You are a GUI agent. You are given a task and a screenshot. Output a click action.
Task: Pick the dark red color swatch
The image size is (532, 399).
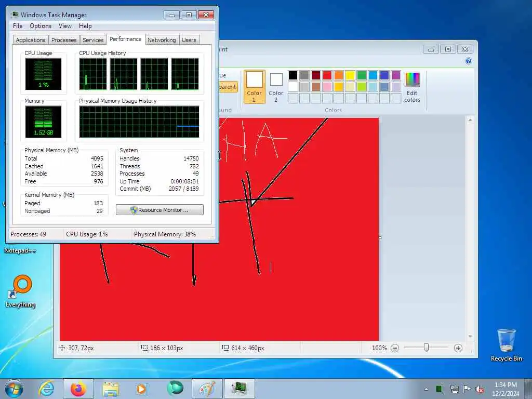(x=316, y=75)
